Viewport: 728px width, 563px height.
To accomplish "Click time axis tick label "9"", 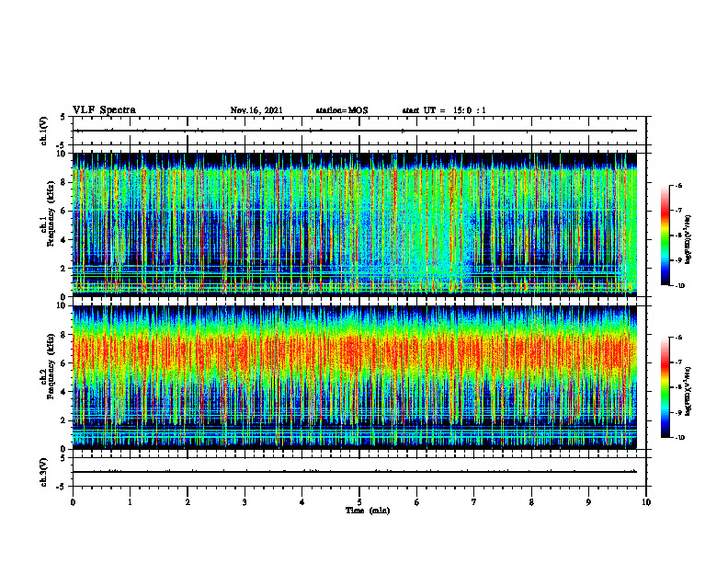I will pyautogui.click(x=588, y=502).
